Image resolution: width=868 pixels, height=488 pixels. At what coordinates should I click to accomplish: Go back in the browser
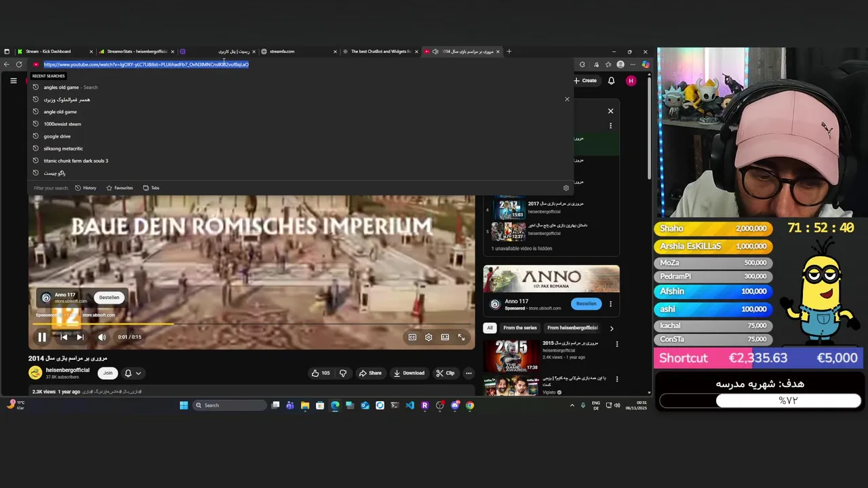[7, 64]
